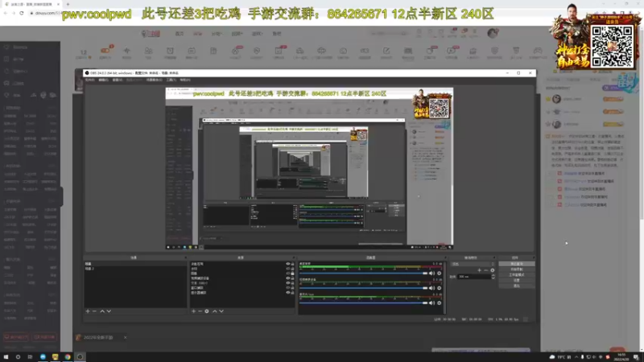
Task: Open the OBS 编辑 menu
Action: tap(103, 80)
